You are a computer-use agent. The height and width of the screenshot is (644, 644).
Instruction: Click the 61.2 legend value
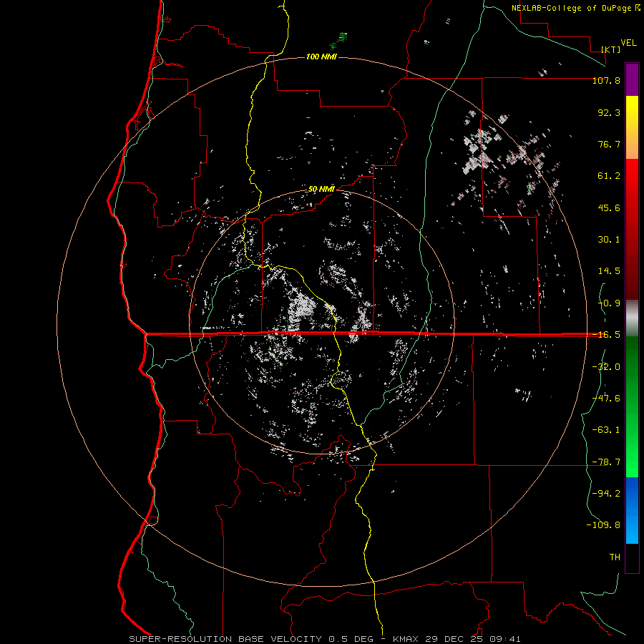609,176
